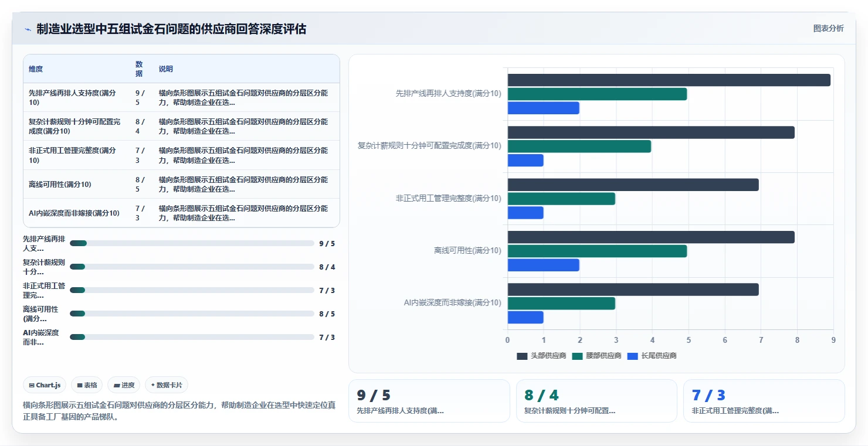Click 头部供应商 bar for 复杂计薪规则 category

pos(651,132)
